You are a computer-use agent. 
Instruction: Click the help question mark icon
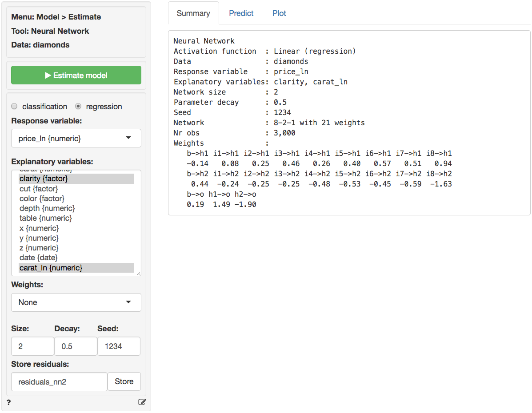point(9,402)
